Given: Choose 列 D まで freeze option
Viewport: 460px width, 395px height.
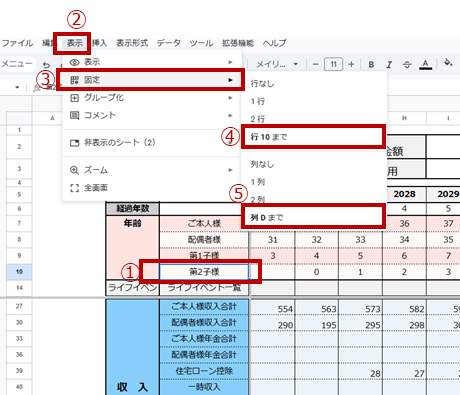Looking at the screenshot, I should pyautogui.click(x=313, y=218).
